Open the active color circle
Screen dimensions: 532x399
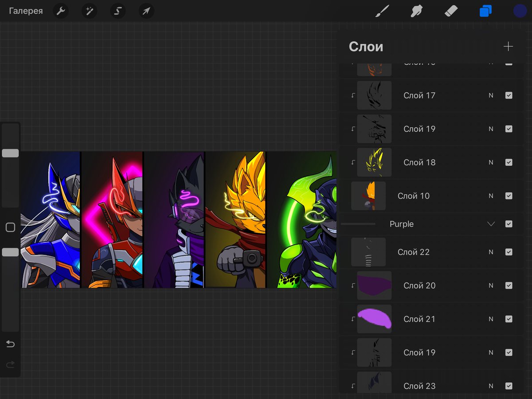tap(520, 11)
